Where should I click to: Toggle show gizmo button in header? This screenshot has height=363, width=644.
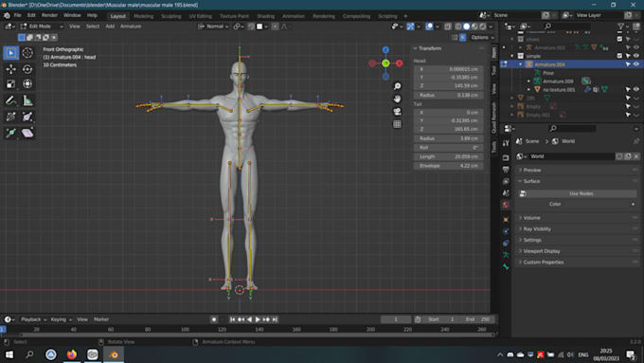click(x=410, y=27)
